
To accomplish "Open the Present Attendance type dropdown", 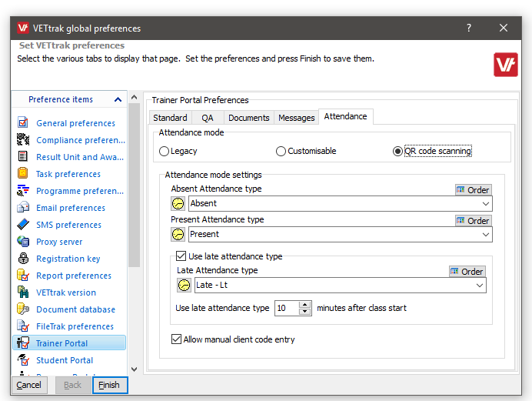I will [486, 235].
